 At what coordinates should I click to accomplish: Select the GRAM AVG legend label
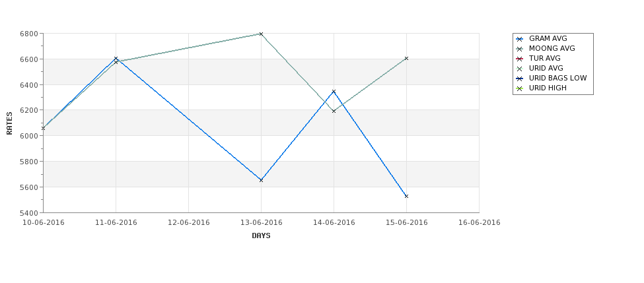pyautogui.click(x=548, y=38)
